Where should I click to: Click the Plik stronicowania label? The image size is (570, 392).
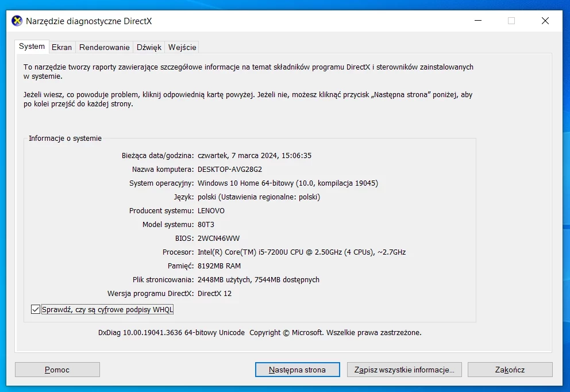(163, 280)
